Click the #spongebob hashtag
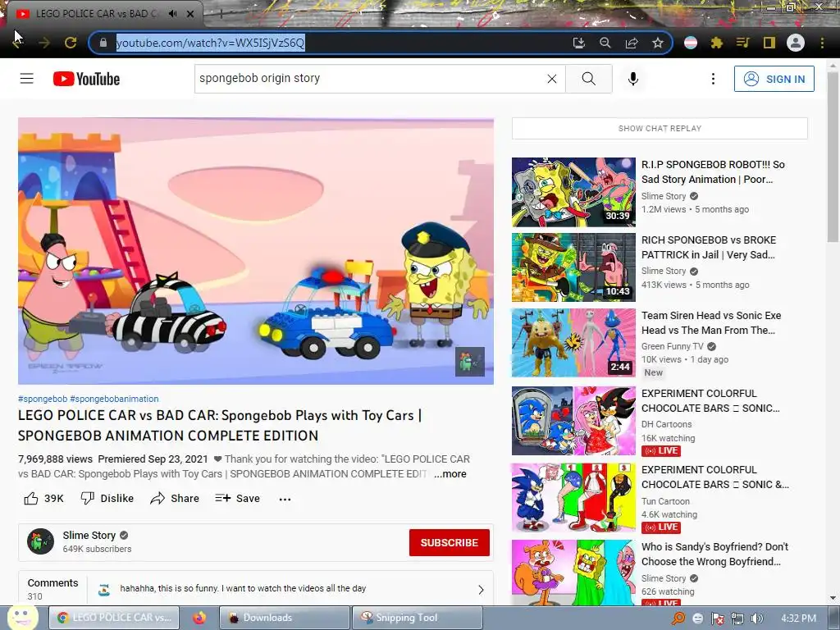 (43, 399)
